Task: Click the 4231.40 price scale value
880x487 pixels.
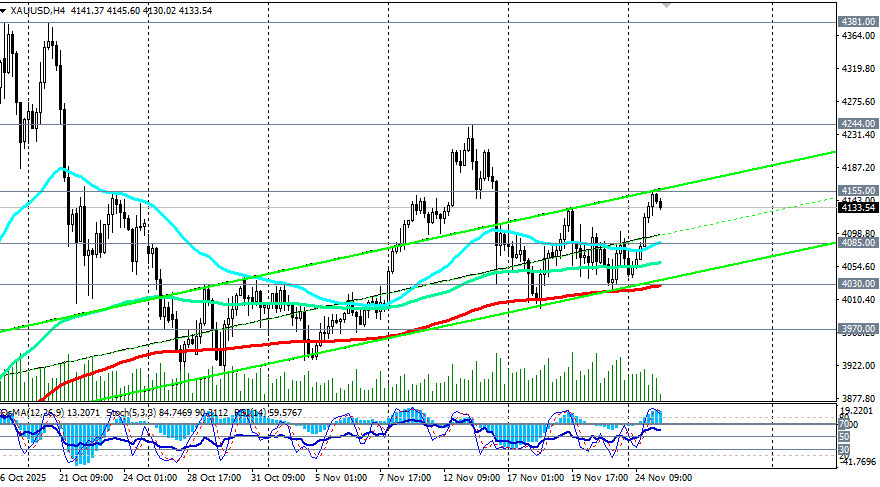Action: click(859, 135)
